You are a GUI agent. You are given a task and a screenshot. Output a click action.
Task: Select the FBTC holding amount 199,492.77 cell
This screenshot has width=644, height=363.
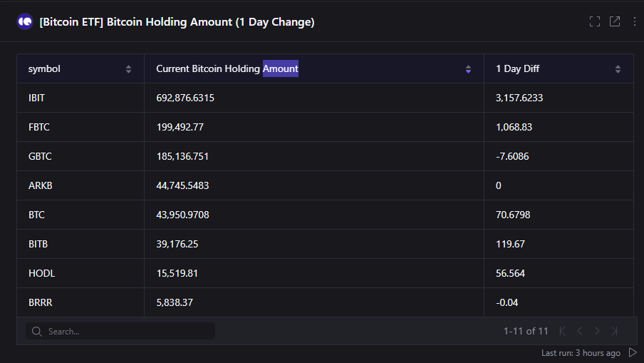[314, 127]
